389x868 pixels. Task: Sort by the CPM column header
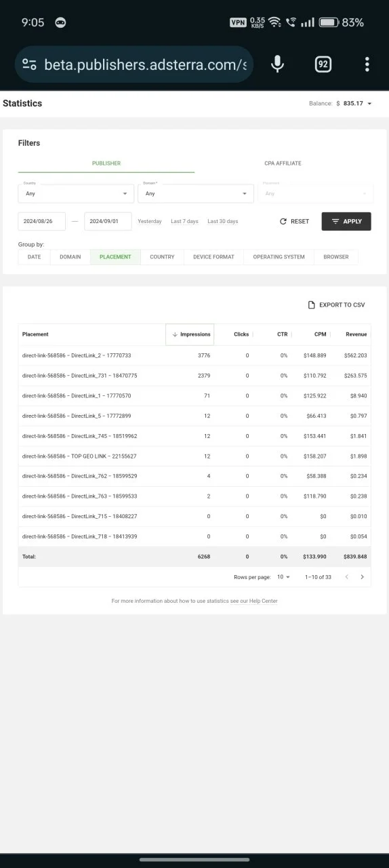pyautogui.click(x=321, y=334)
